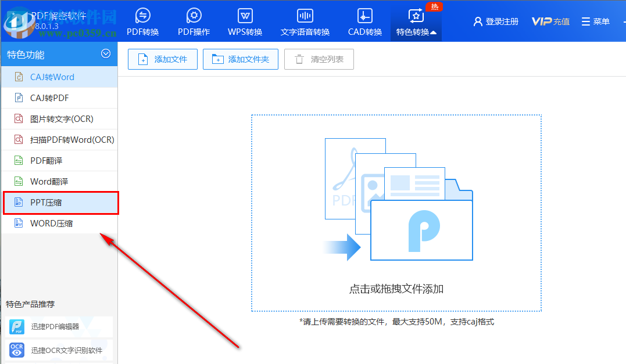Click the 添加文件夹 button
This screenshot has height=364, width=626.
pyautogui.click(x=241, y=59)
